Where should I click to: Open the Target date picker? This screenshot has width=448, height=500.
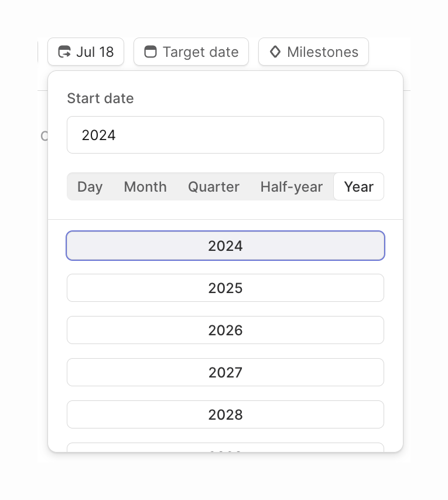point(191,52)
